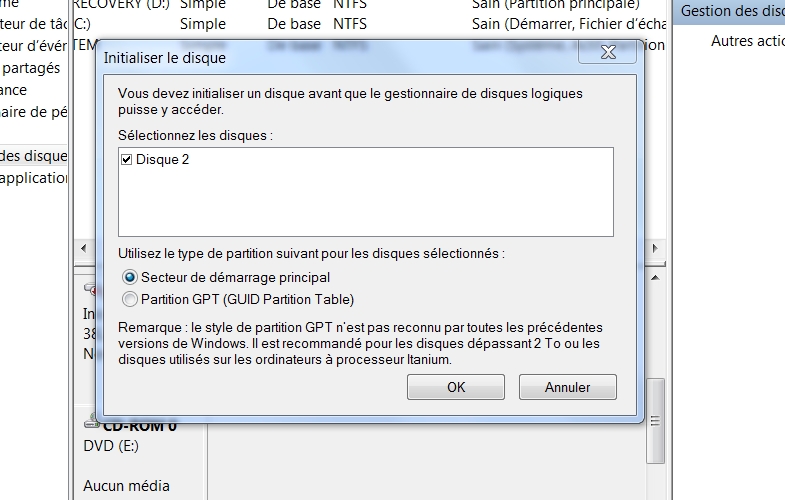Screen dimensions: 785x500
Task: Open Autres actions in actions pane
Action: [x=747, y=41]
